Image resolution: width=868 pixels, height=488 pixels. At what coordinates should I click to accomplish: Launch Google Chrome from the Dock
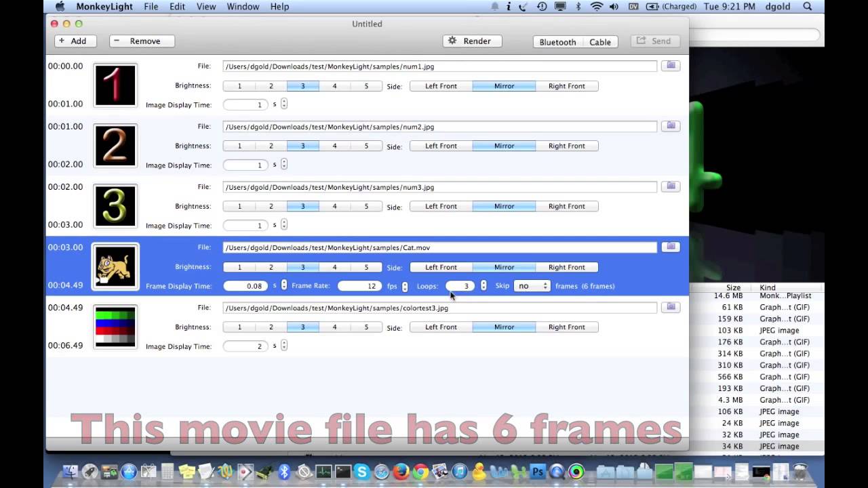(x=420, y=472)
